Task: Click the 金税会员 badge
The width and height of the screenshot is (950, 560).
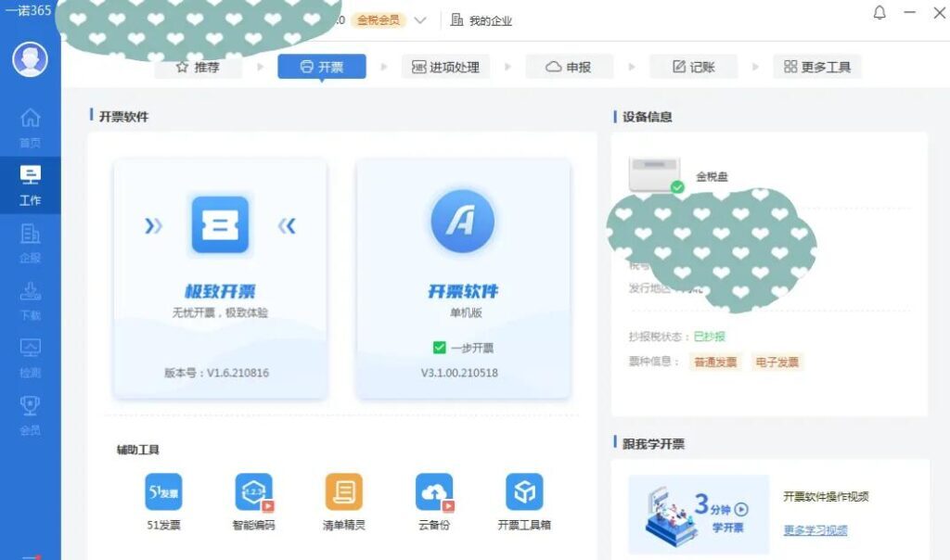Action: click(x=379, y=20)
